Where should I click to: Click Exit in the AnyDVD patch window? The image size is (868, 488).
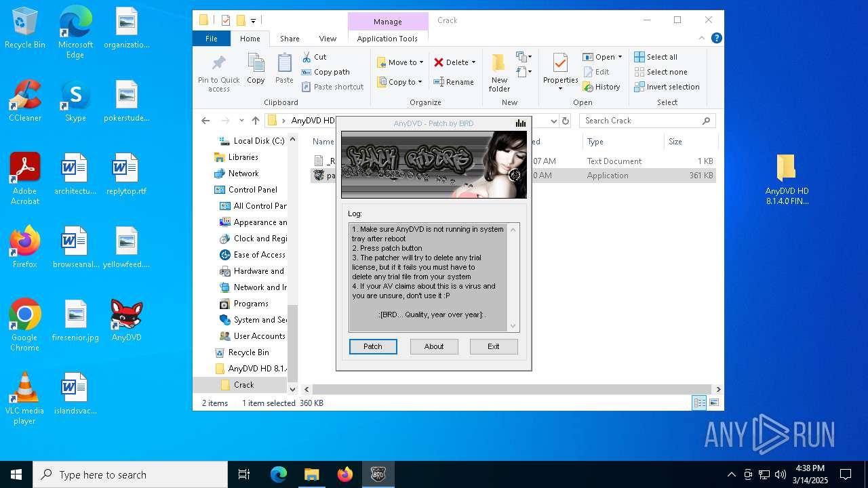(x=494, y=346)
